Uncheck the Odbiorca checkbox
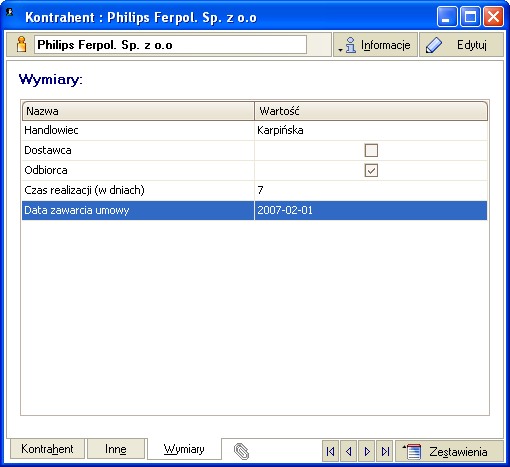 (x=371, y=170)
